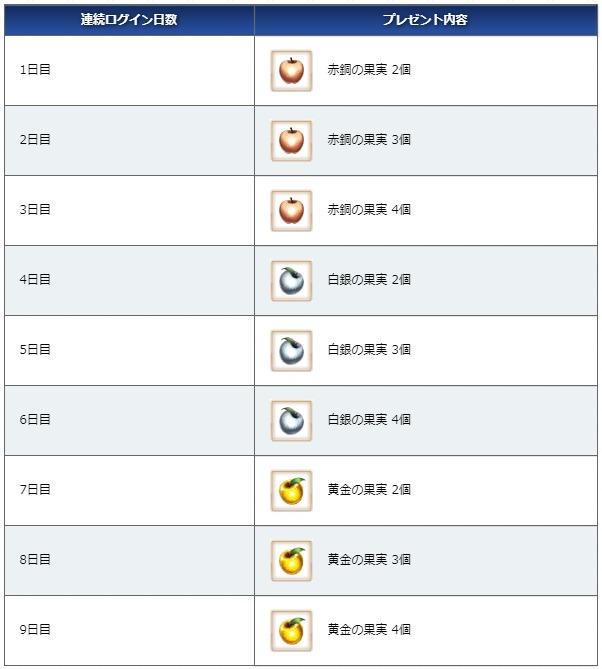Click the silver fruit icon for day 5
This screenshot has width=602, height=669.
point(291,351)
